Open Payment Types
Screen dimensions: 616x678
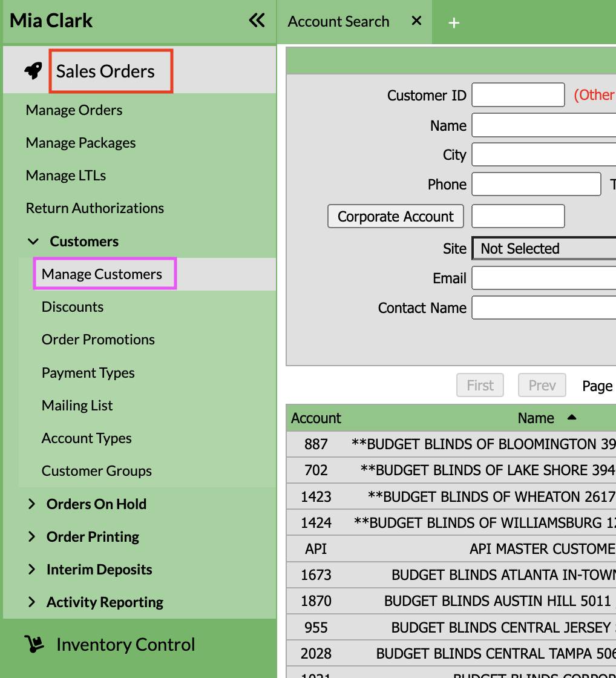[88, 373]
